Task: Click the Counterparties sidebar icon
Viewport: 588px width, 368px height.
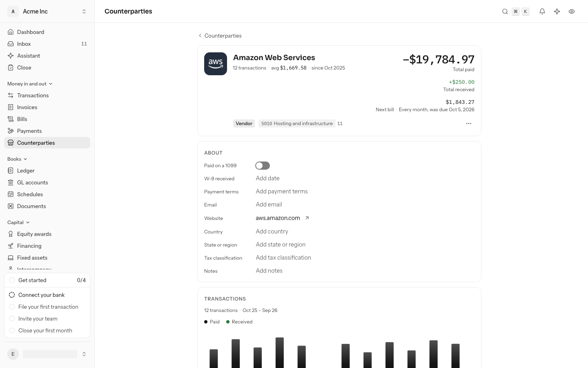Action: pyautogui.click(x=11, y=143)
